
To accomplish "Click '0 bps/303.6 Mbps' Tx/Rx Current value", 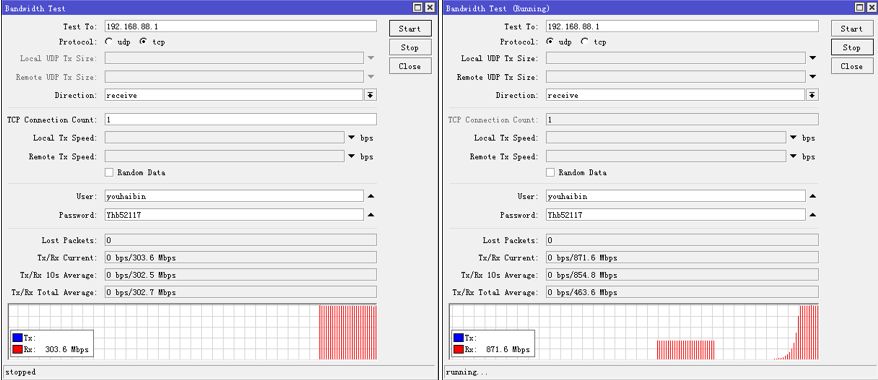I will (x=241, y=258).
